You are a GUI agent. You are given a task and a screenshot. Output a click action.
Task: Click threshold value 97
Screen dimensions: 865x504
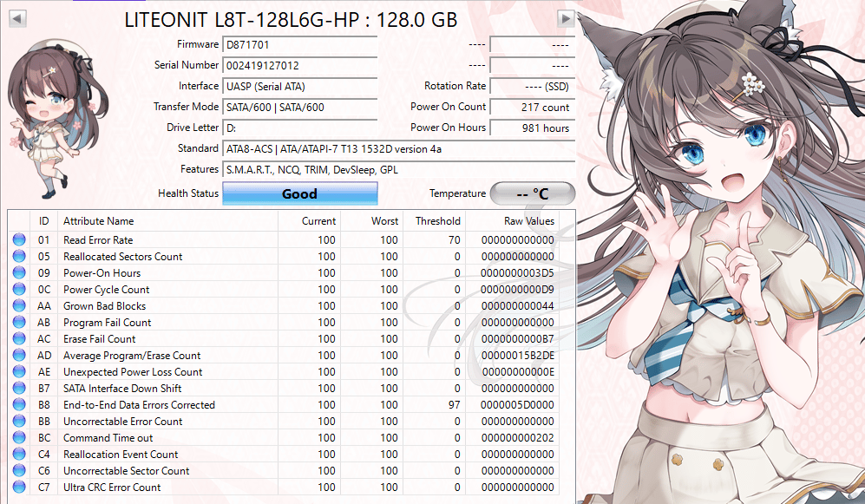(454, 405)
